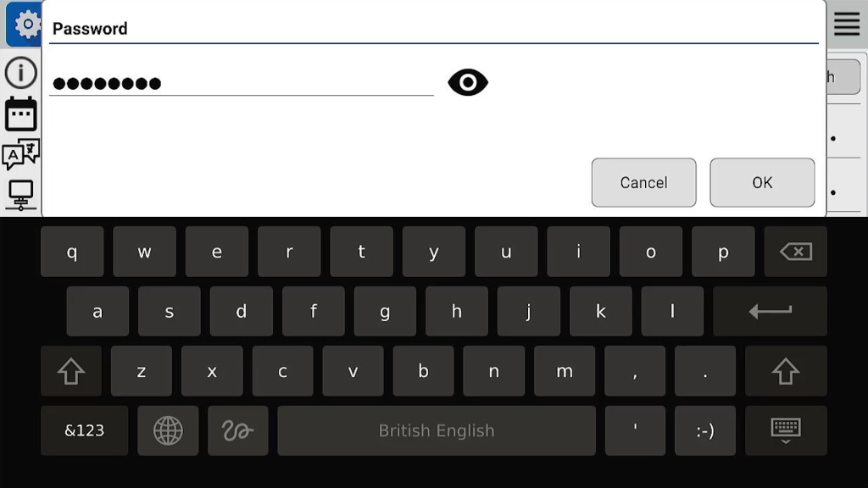Tap the Enter return key
This screenshot has height=488, width=868.
770,311
